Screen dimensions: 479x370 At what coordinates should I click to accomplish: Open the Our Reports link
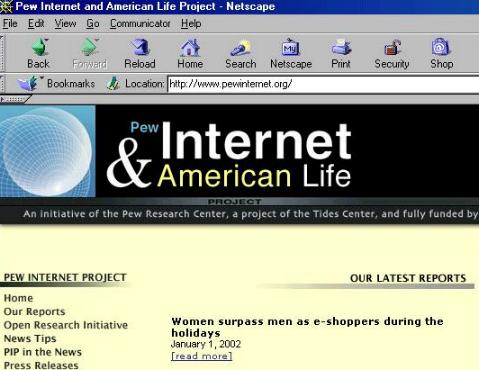pos(34,312)
